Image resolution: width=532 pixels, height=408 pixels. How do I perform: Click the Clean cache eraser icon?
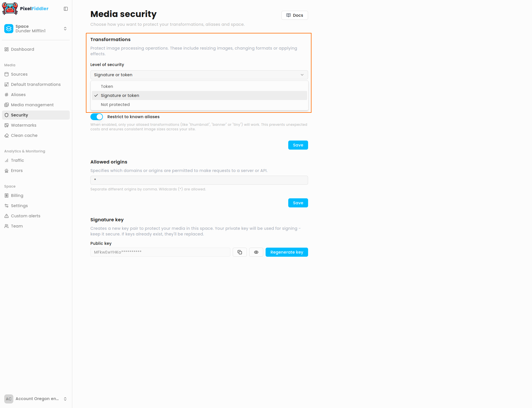click(x=7, y=135)
